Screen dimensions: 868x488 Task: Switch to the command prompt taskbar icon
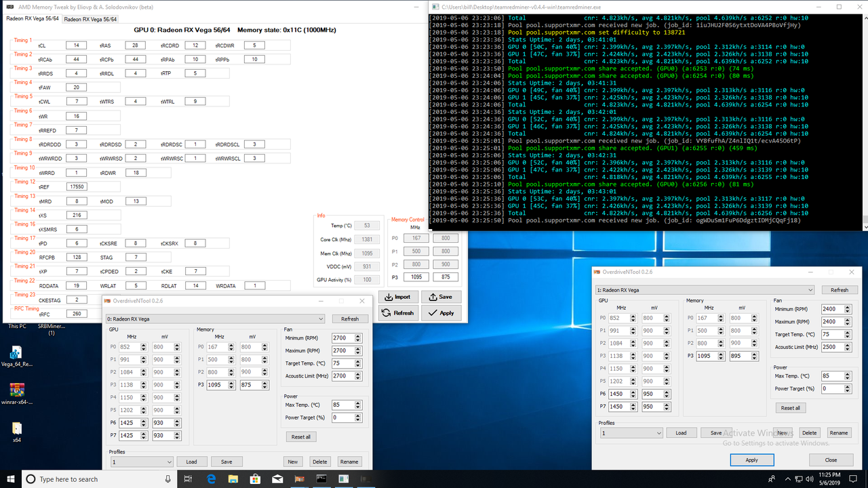point(323,479)
